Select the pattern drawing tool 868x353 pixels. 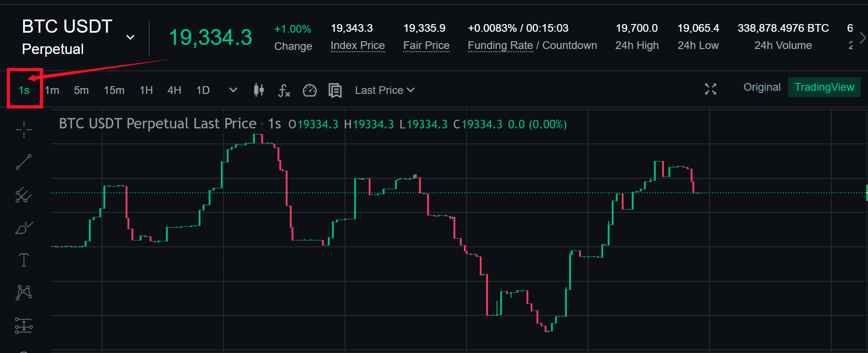24,292
